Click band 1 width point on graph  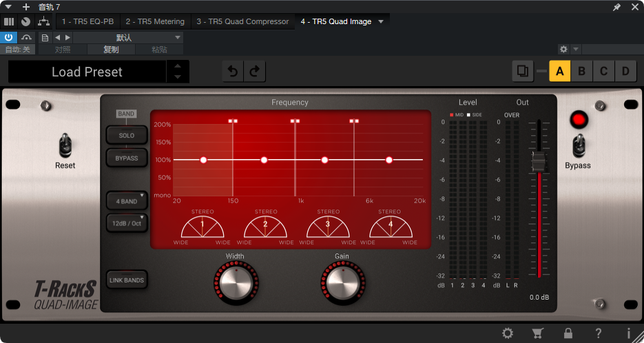coord(203,160)
